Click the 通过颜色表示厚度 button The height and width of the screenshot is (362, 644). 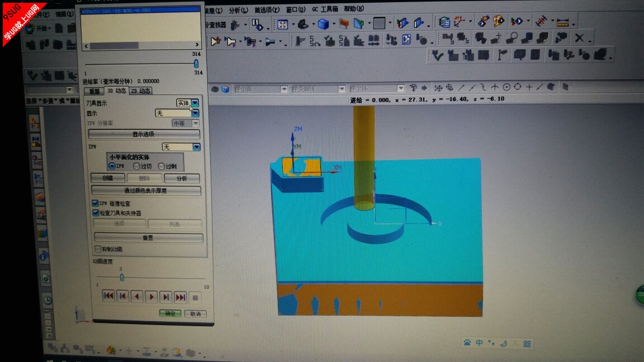[146, 190]
